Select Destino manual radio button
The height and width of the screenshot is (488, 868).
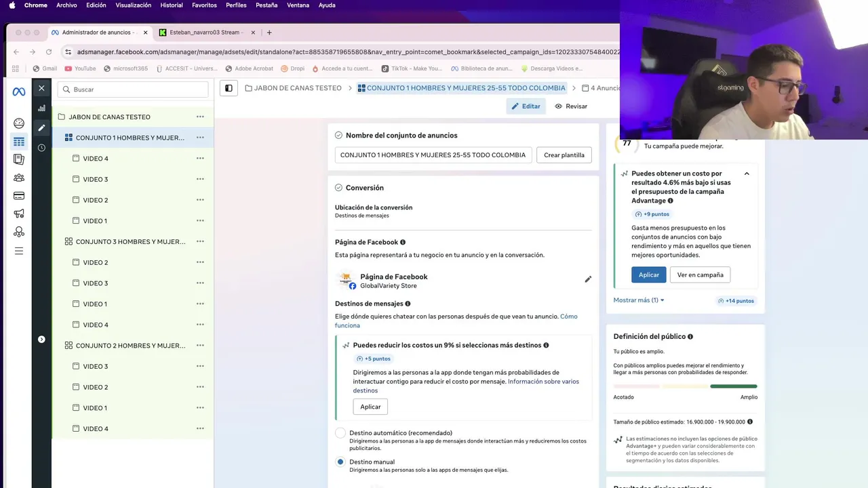pyautogui.click(x=340, y=462)
